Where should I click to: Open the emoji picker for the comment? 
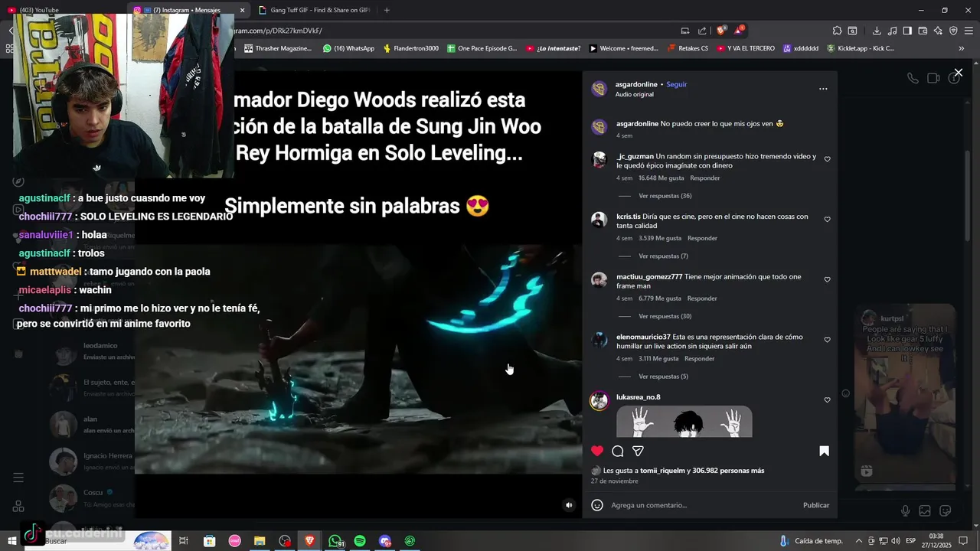pos(597,505)
